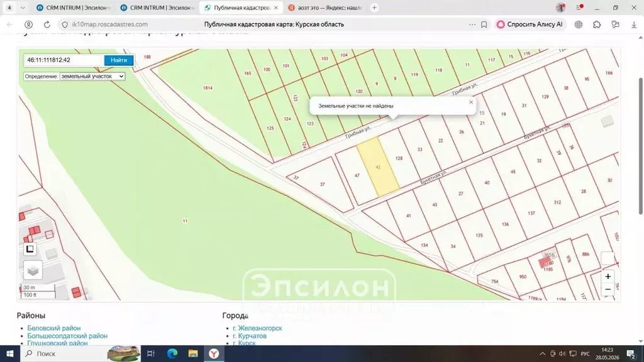Image resolution: width=644 pixels, height=362 pixels.
Task: Open the Определение type dropdown
Action: tap(92, 76)
